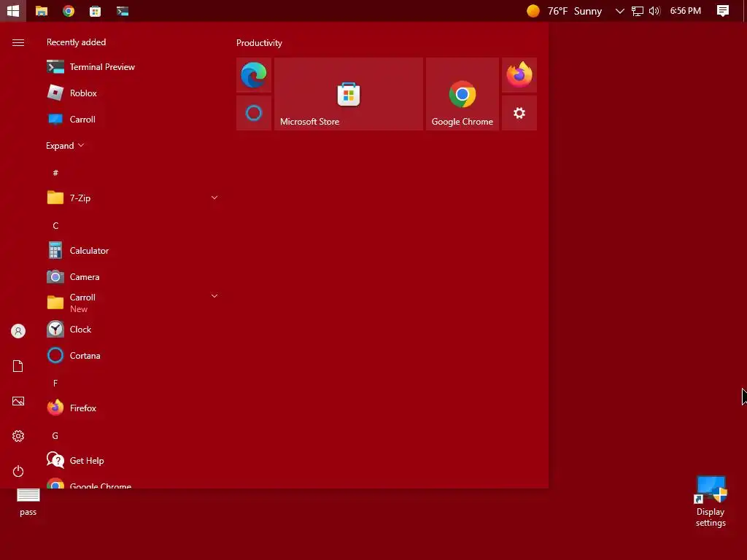Open the Action Center notifications icon
Image resolution: width=747 pixels, height=560 pixels.
(x=723, y=10)
